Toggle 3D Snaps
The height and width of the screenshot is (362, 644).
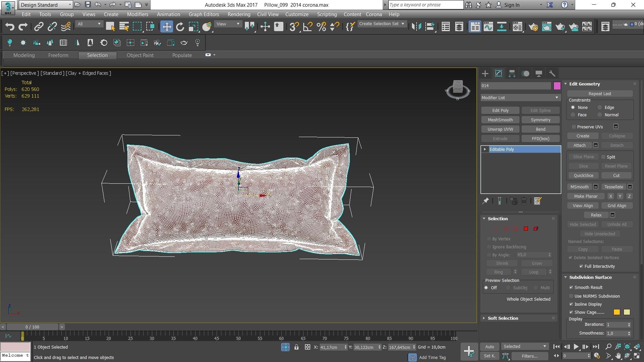pos(294,26)
